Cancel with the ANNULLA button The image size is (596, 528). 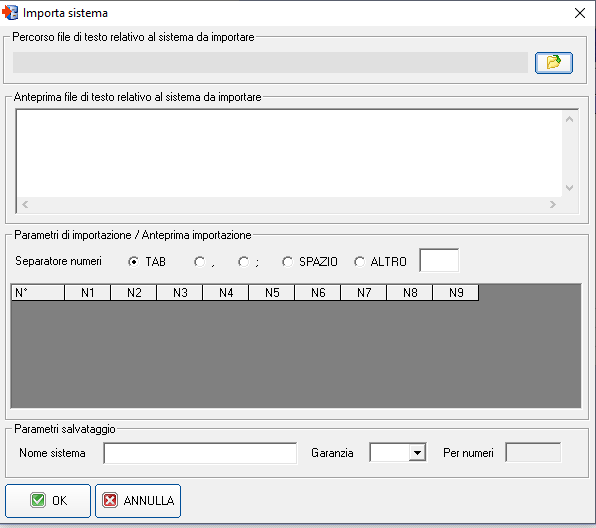point(138,501)
